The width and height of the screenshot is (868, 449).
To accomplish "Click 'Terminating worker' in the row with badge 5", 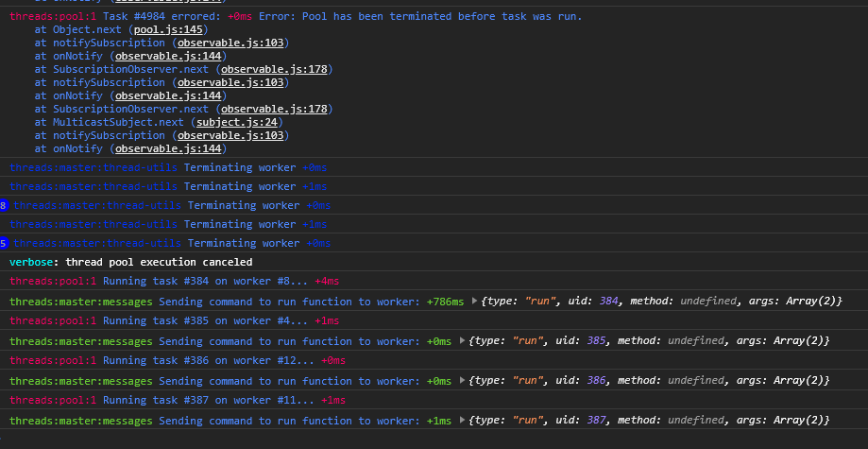I will [244, 243].
